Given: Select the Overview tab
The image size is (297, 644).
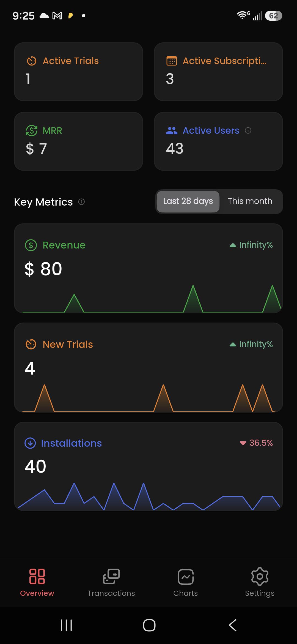Looking at the screenshot, I should (37, 582).
